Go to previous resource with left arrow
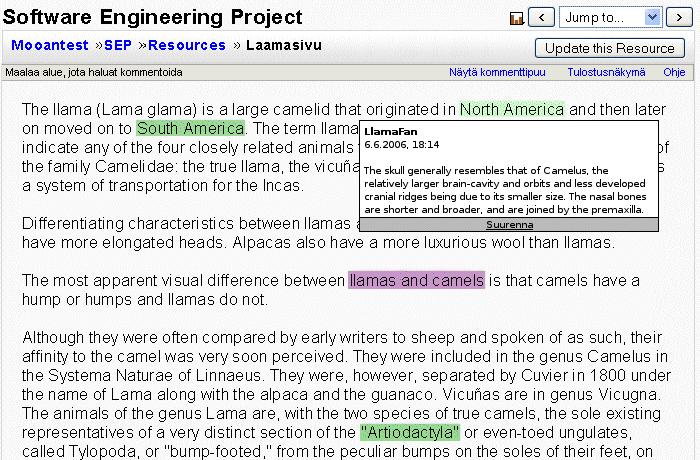The width and height of the screenshot is (700, 460). pyautogui.click(x=542, y=17)
